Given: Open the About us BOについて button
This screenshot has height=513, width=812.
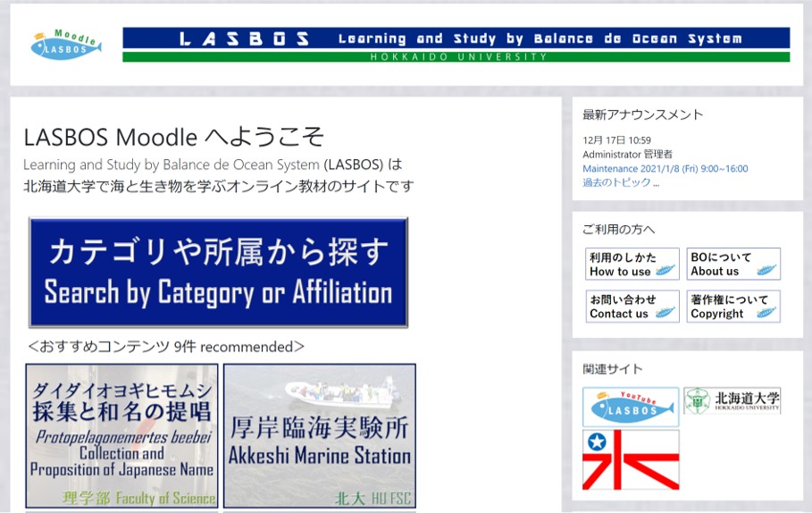Looking at the screenshot, I should pos(732,264).
